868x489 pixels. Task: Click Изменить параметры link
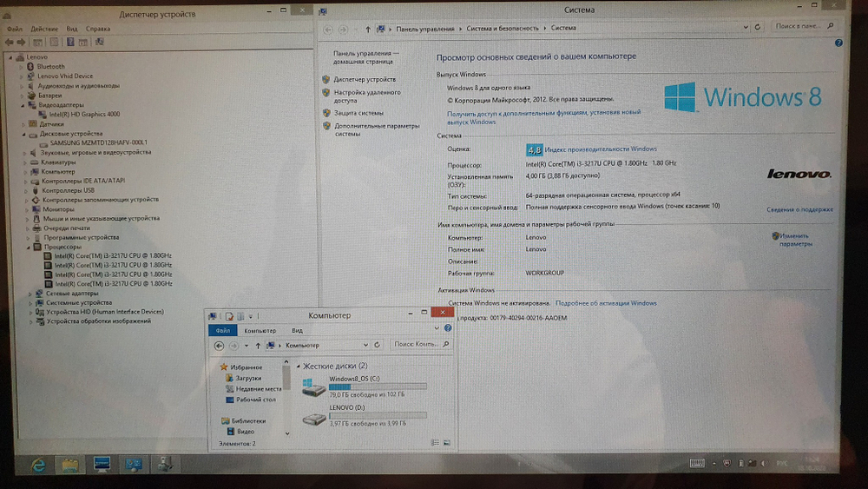pyautogui.click(x=795, y=240)
